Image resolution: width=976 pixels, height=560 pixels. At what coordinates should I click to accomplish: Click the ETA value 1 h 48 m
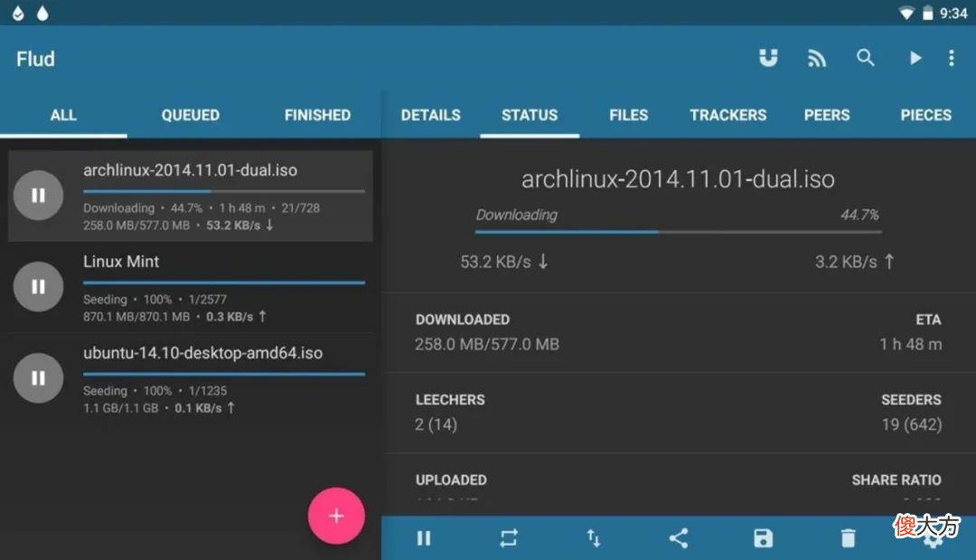click(x=911, y=344)
